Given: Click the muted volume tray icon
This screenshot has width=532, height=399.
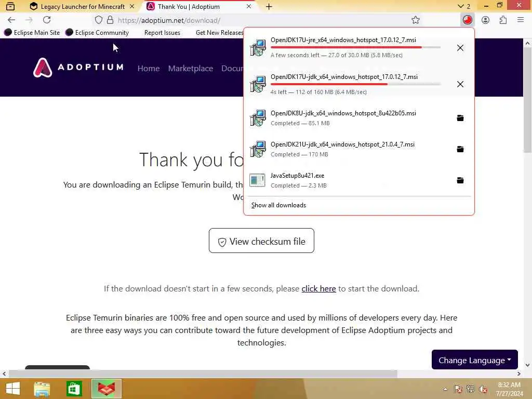Looking at the screenshot, I should (483, 389).
